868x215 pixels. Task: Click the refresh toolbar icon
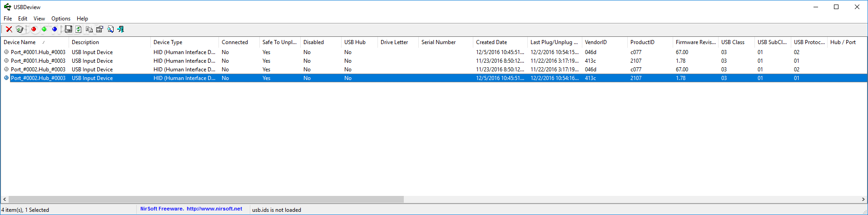click(x=79, y=29)
